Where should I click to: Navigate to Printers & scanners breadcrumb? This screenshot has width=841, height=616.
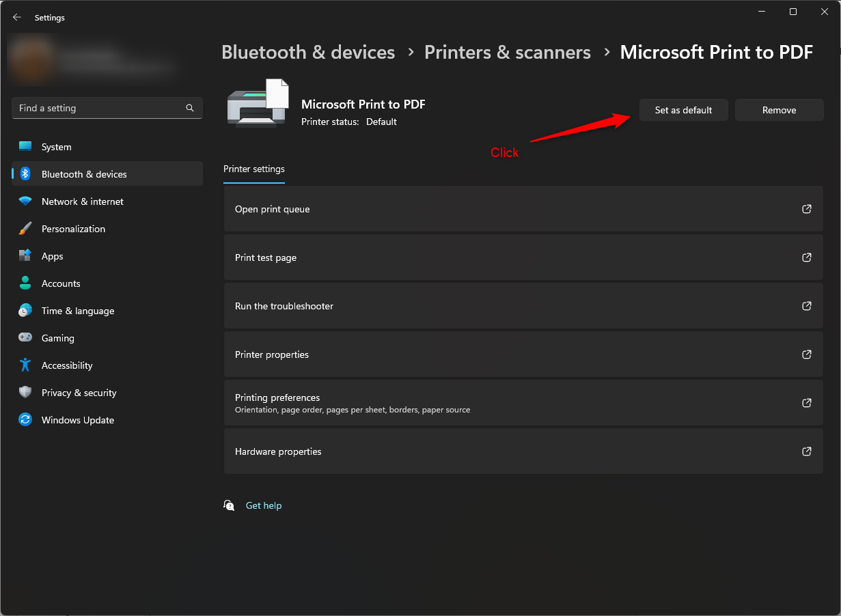tap(508, 53)
